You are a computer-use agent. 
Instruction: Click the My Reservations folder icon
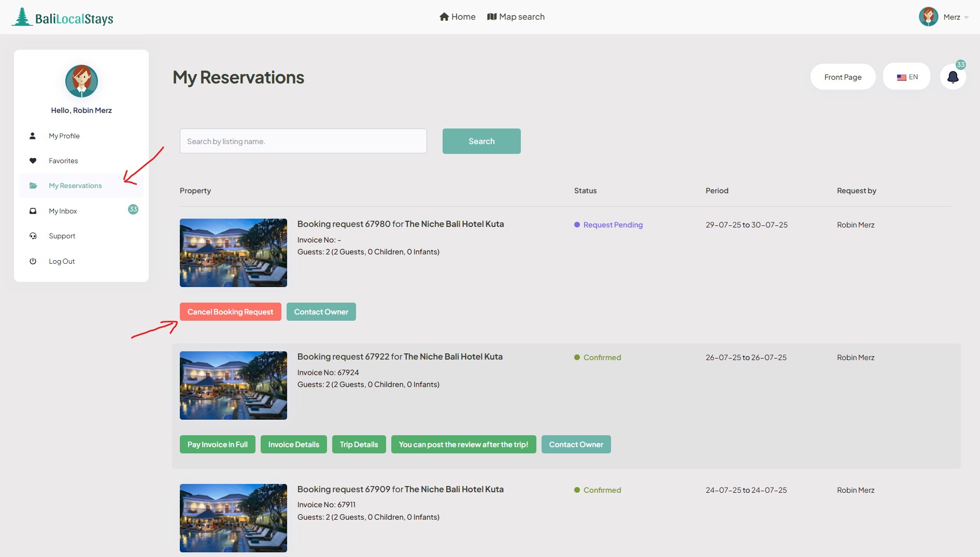(33, 185)
